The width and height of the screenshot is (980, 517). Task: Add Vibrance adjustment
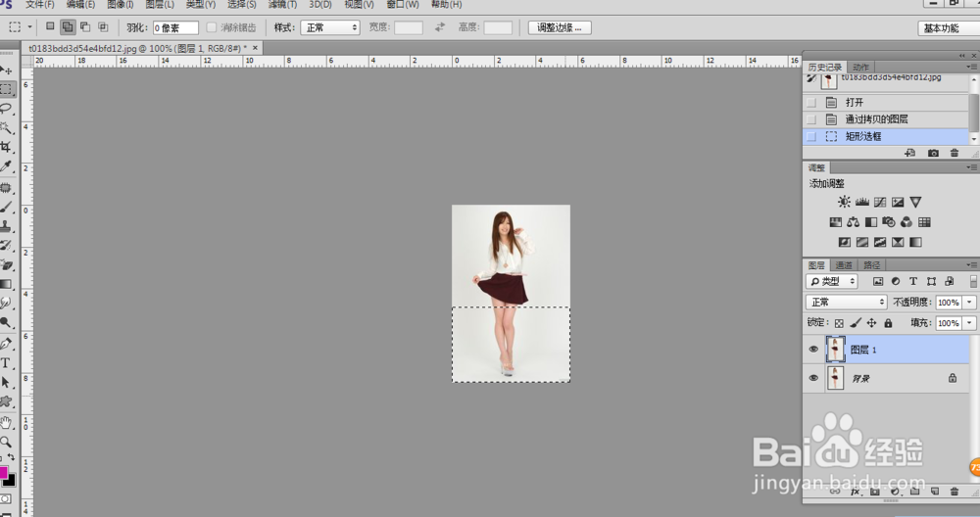click(915, 202)
